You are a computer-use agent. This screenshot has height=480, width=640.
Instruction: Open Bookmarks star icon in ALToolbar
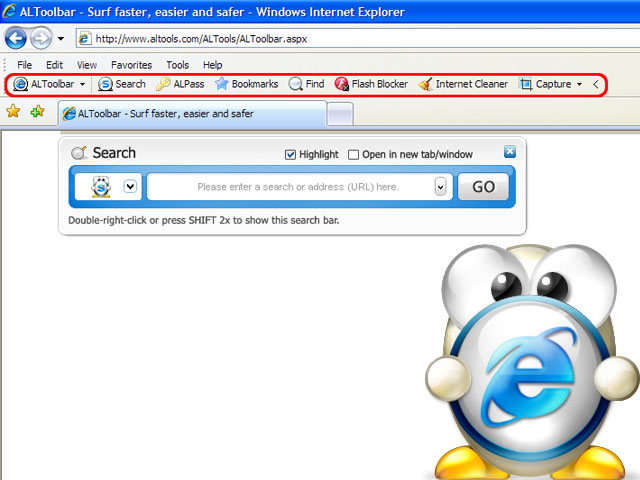[x=222, y=84]
